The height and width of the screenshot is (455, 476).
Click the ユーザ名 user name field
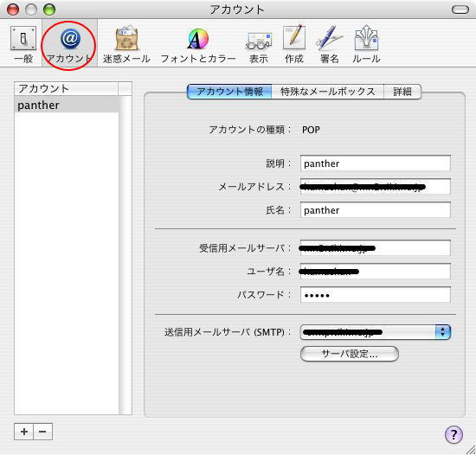coord(376,271)
